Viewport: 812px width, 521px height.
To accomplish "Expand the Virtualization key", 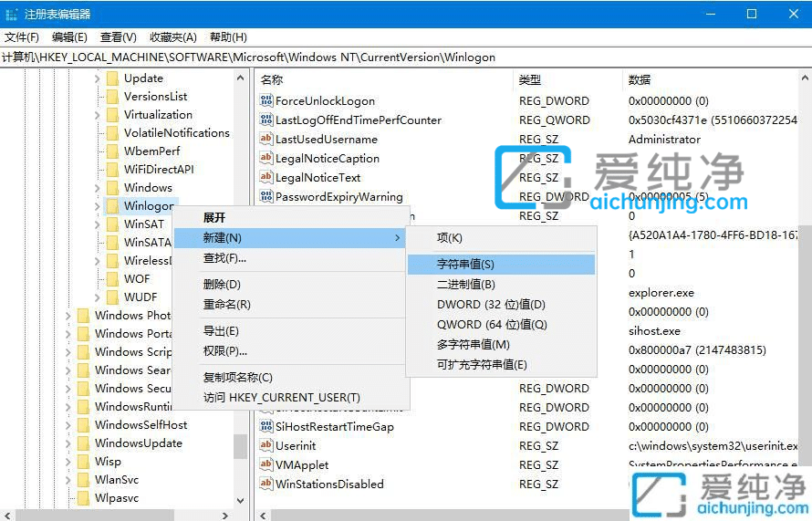I will tap(98, 115).
